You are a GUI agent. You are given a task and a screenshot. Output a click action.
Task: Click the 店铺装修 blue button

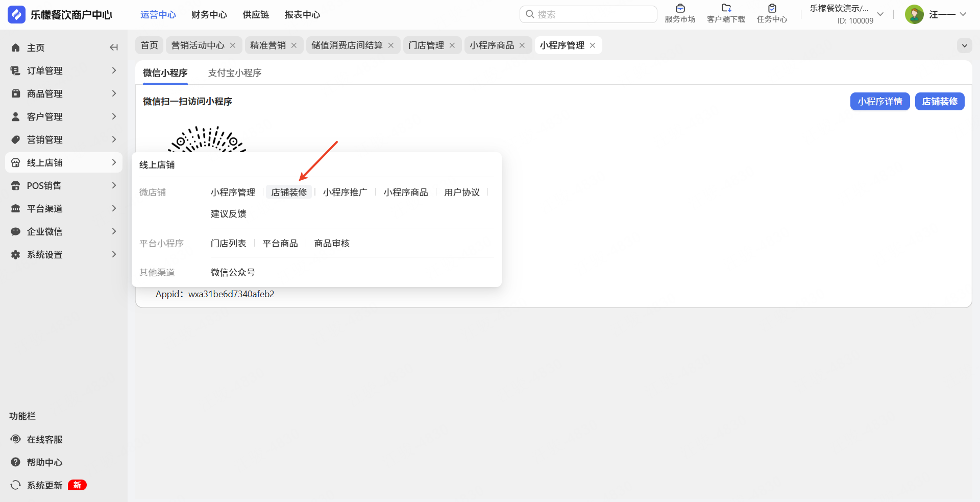pos(940,102)
